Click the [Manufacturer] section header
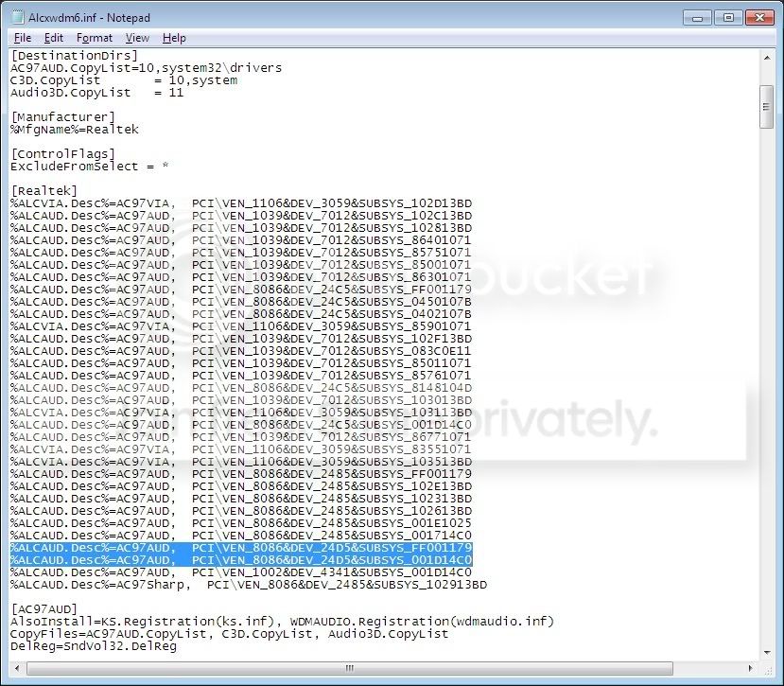 (63, 117)
